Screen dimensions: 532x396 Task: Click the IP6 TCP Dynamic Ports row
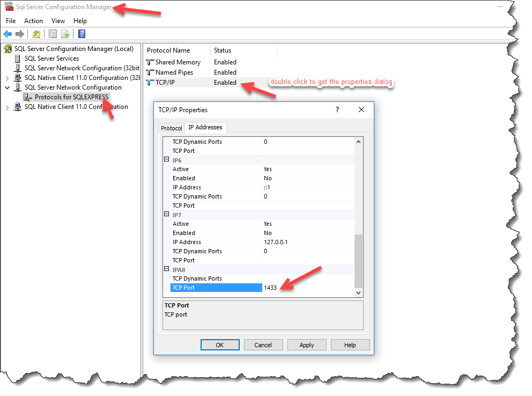262,196
